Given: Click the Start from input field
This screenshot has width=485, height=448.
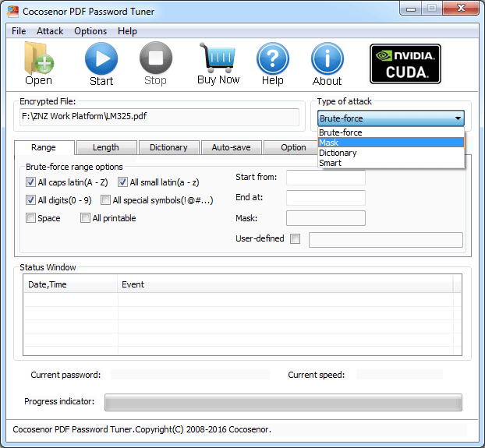Looking at the screenshot, I should coord(326,178).
